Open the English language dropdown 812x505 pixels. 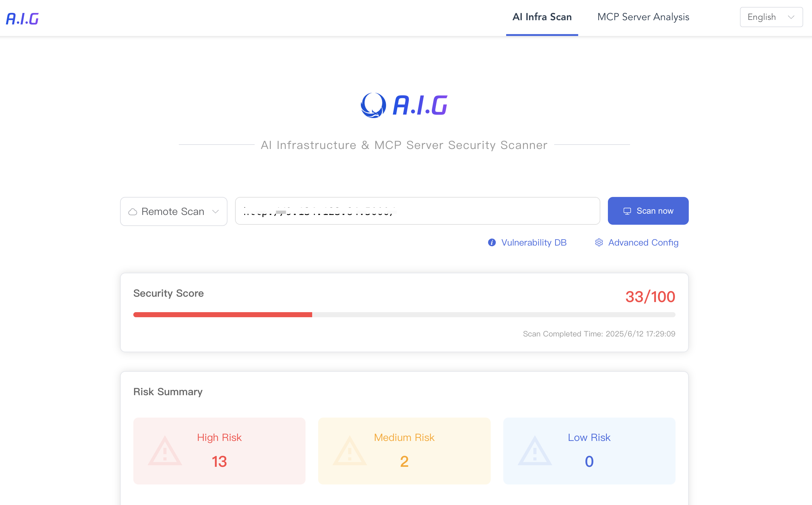[x=771, y=17]
